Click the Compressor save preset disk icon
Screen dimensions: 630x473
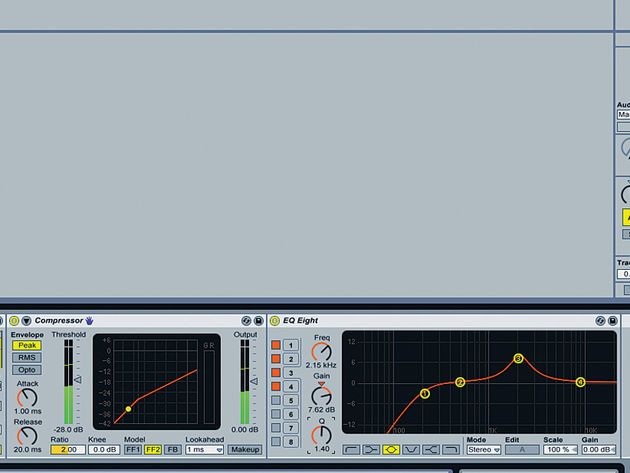(x=258, y=321)
